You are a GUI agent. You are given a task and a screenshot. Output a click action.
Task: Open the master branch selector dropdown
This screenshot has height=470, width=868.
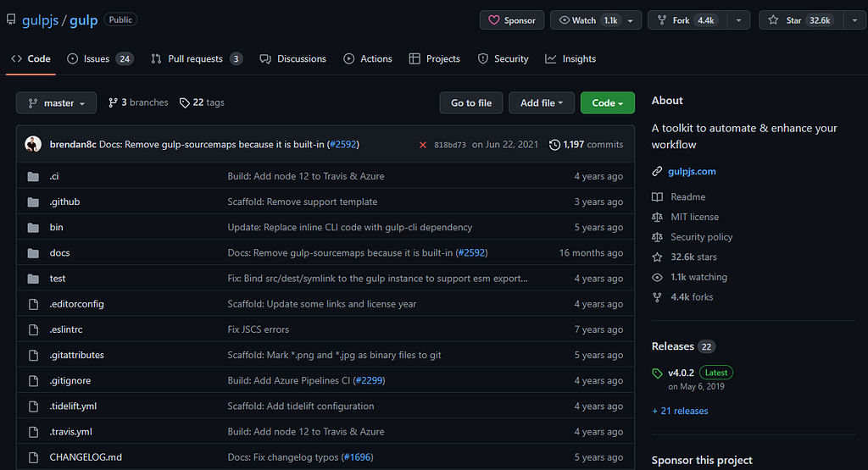click(56, 102)
